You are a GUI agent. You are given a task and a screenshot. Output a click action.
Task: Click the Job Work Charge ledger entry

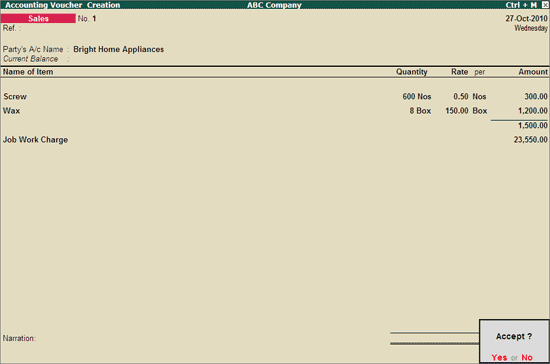pos(35,140)
